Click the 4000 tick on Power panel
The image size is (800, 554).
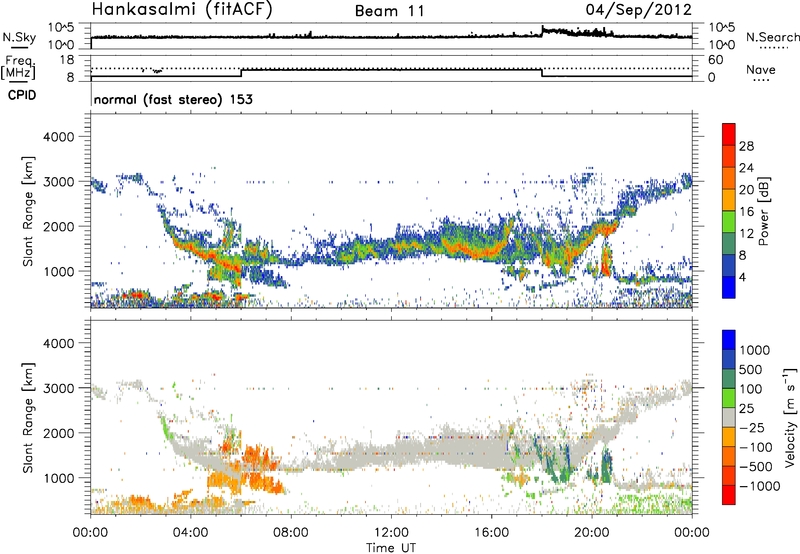click(58, 137)
